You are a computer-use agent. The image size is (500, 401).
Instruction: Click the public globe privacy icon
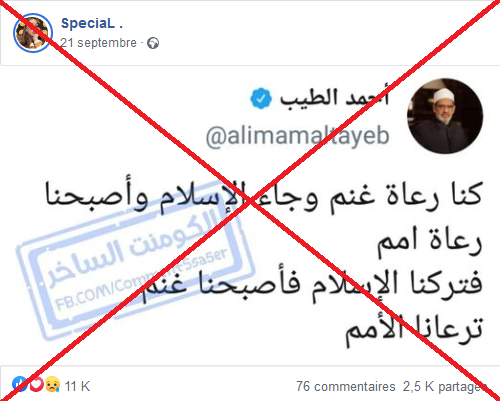click(153, 43)
